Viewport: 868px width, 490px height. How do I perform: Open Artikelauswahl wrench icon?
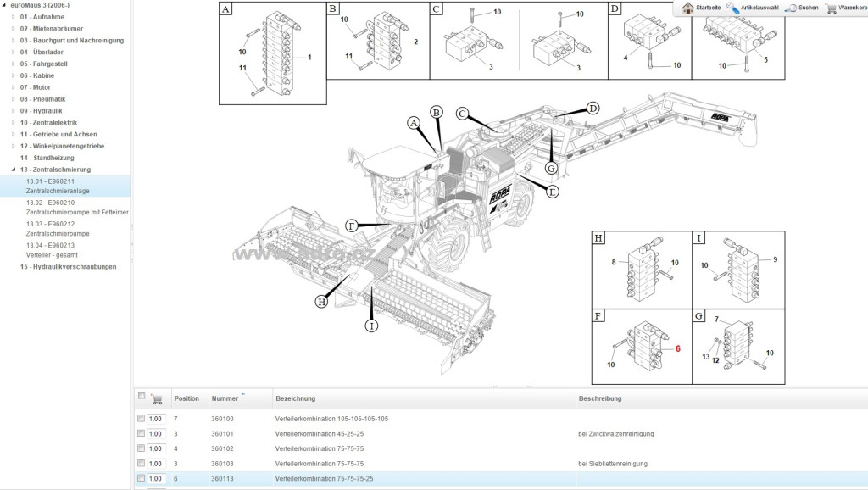(732, 8)
